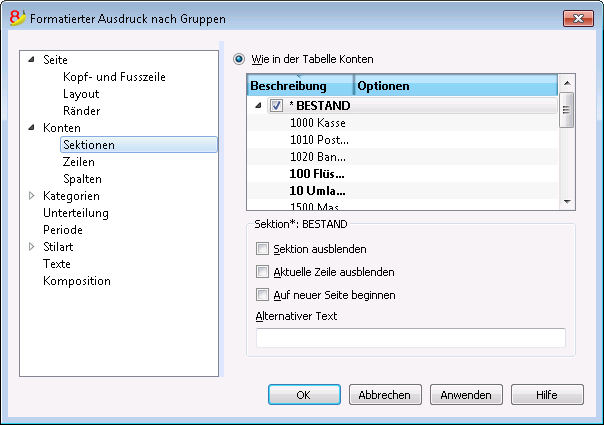Open Komposition settings
Image resolution: width=604 pixels, height=425 pixels.
click(77, 281)
